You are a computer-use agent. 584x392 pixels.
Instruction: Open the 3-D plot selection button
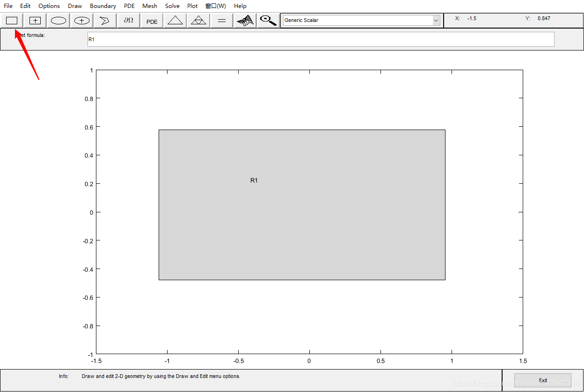point(245,20)
